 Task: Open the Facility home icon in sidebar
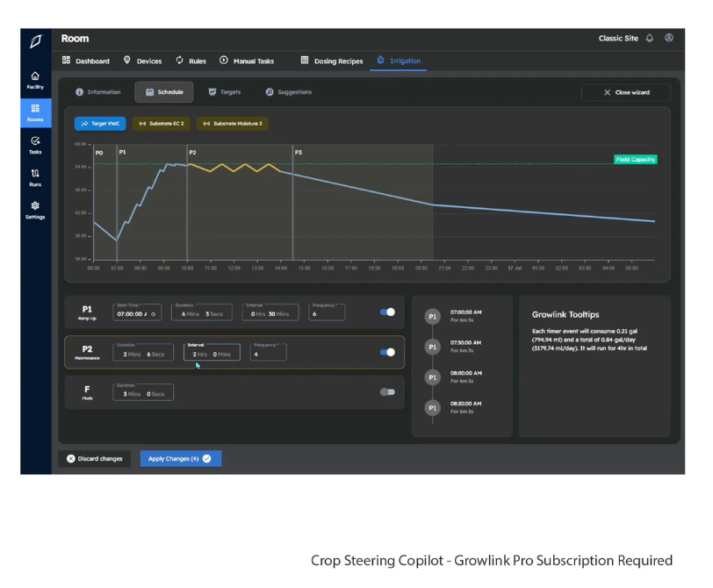pyautogui.click(x=35, y=80)
